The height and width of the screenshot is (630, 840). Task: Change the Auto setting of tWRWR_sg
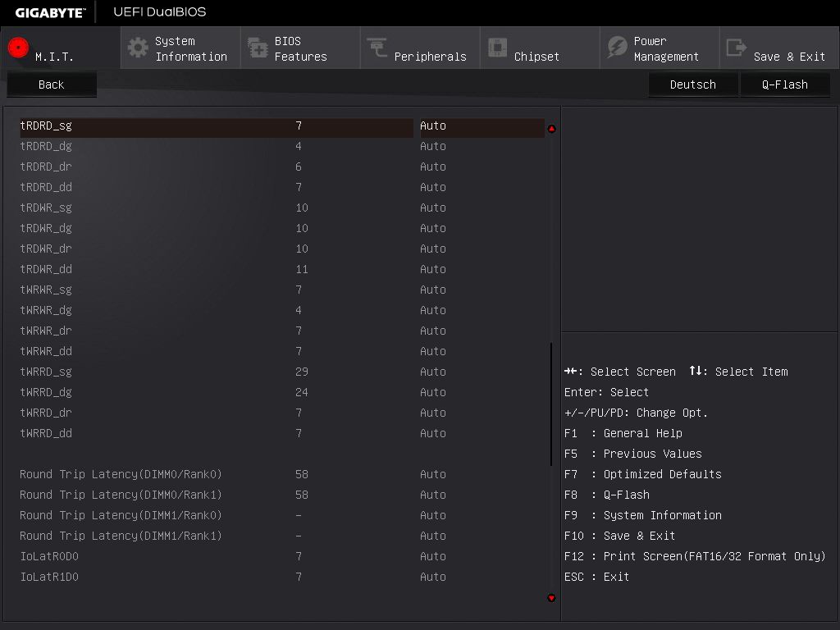433,290
